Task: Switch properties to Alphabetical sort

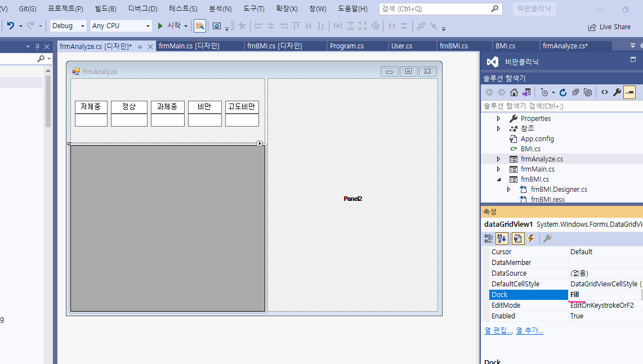Action: (x=502, y=239)
